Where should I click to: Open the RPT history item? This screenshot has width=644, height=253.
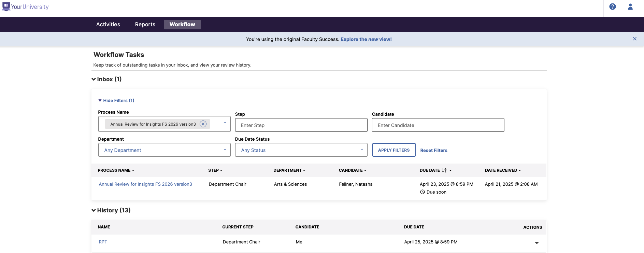(103, 242)
